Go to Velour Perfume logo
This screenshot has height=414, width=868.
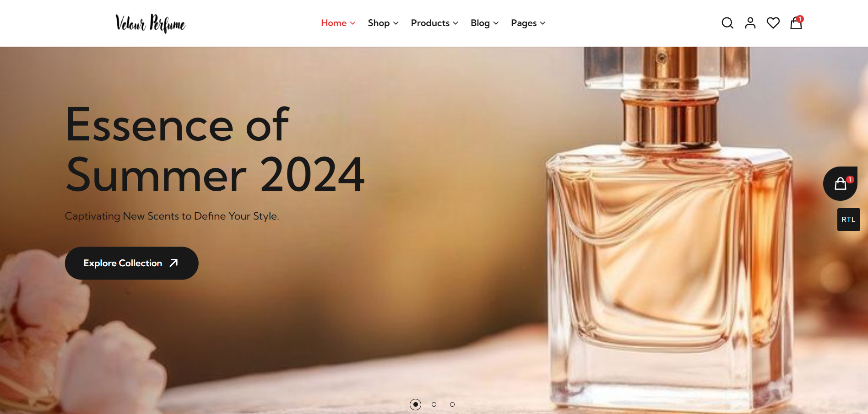point(150,23)
